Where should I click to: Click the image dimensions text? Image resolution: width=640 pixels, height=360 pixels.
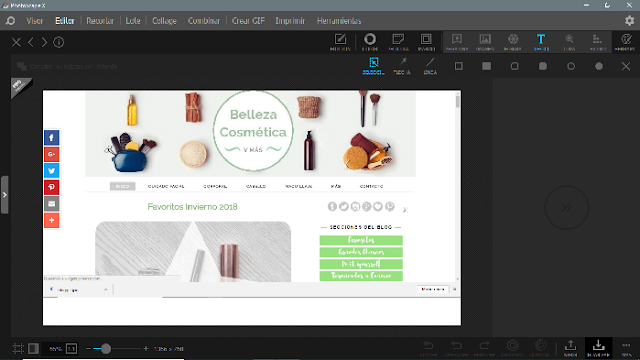click(x=169, y=349)
